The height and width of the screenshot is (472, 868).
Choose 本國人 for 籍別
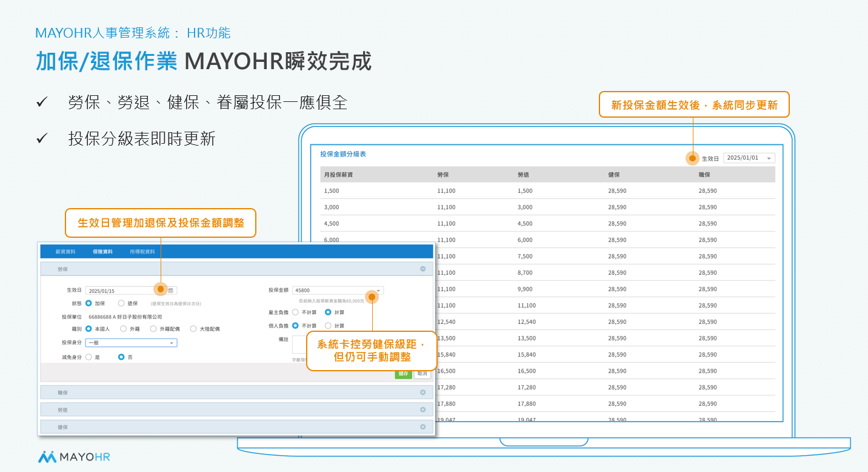(88, 329)
